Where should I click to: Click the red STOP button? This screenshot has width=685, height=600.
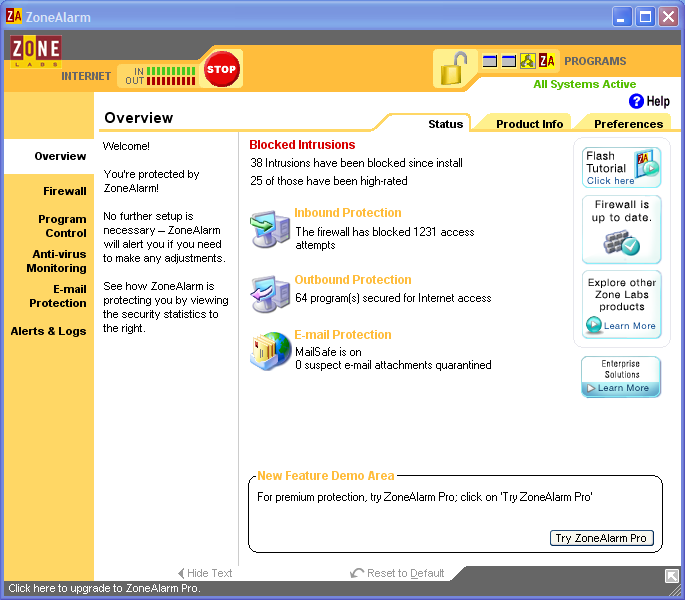pos(221,69)
